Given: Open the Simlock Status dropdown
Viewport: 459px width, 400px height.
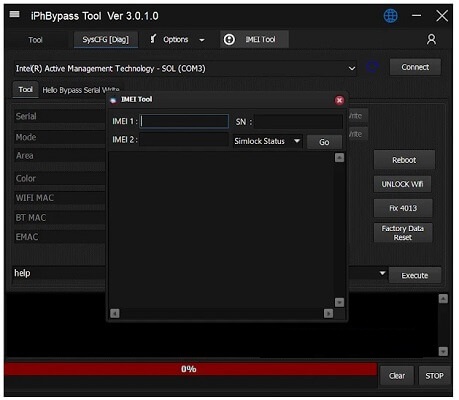Looking at the screenshot, I should pos(268,141).
